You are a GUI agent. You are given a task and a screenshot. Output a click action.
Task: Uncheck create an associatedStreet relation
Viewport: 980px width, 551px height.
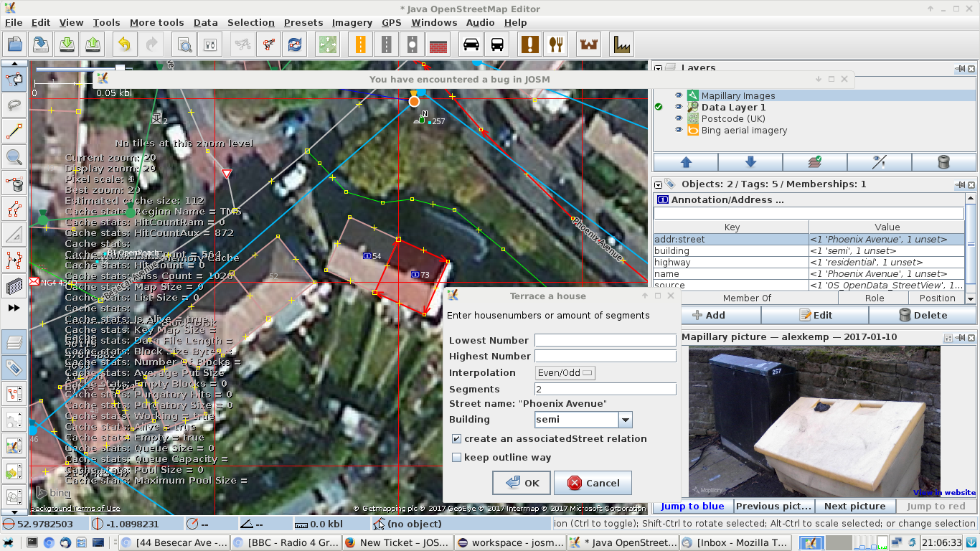point(456,439)
